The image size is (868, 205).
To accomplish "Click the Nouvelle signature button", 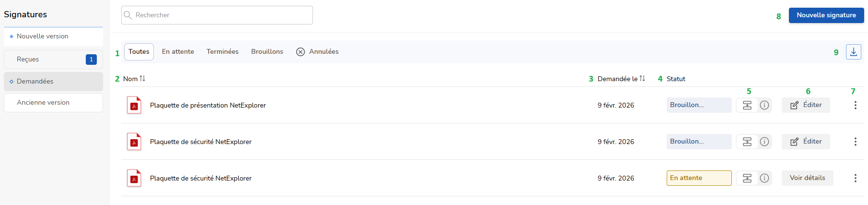I will [826, 15].
